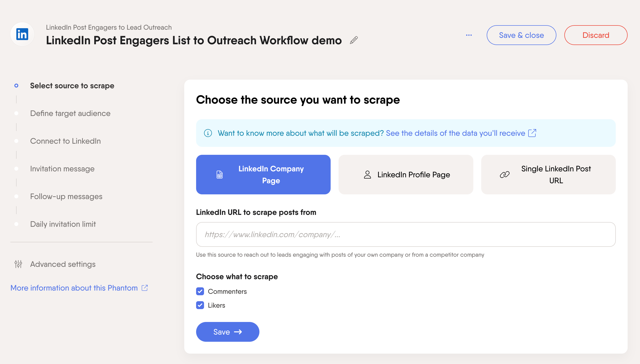640x364 pixels.
Task: Click the blue Save button
Action: click(228, 332)
